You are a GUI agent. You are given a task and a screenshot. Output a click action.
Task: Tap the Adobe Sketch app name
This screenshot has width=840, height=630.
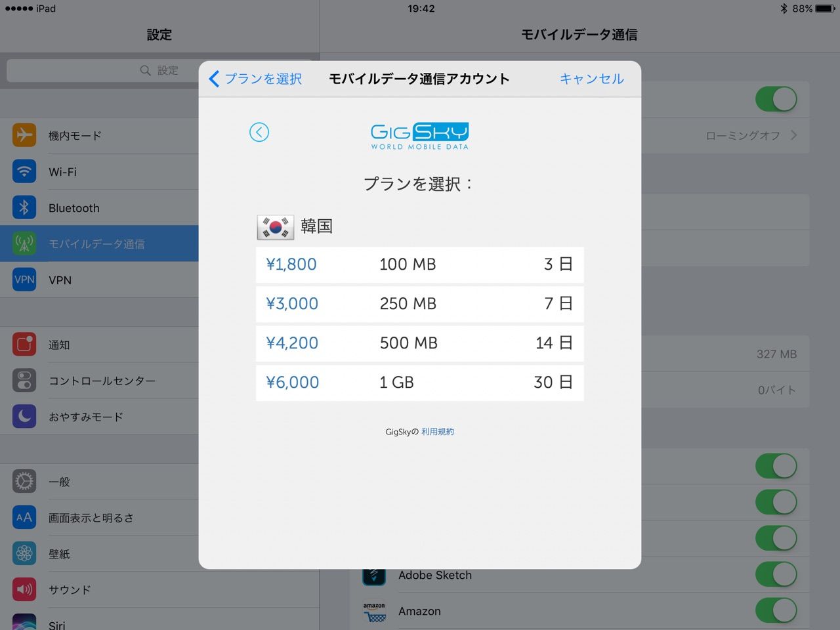tap(435, 575)
